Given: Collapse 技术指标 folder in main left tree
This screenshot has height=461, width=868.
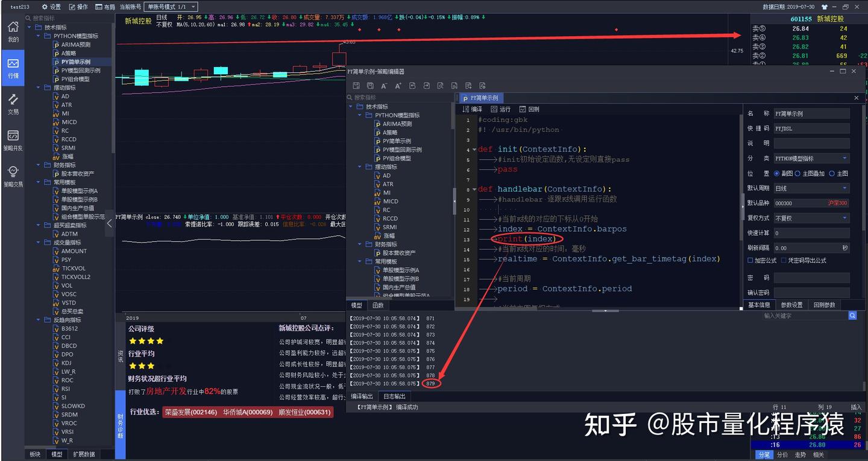Looking at the screenshot, I should tap(30, 27).
